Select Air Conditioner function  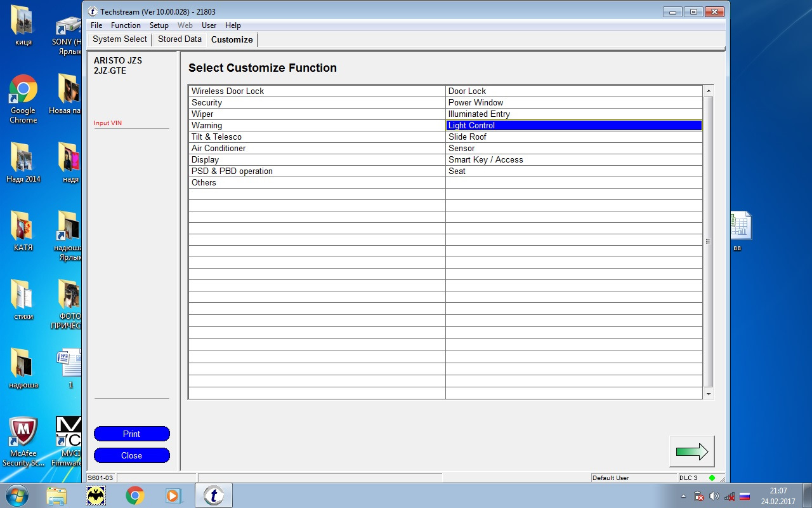coord(317,148)
